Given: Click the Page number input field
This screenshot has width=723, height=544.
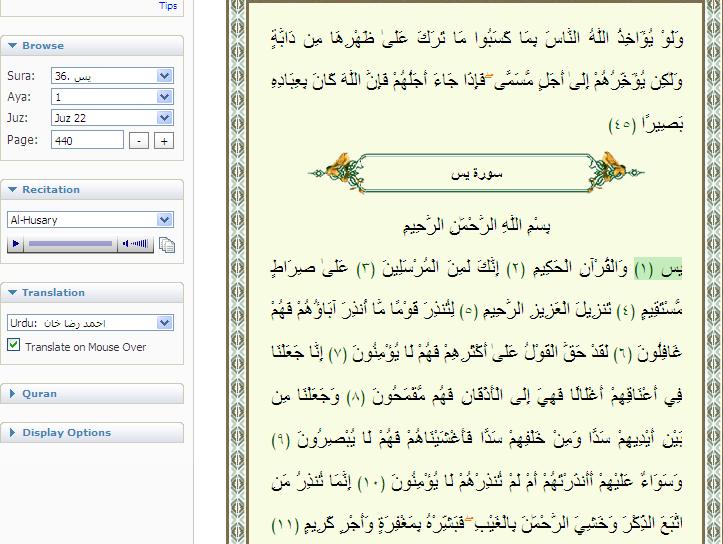Looking at the screenshot, I should coord(88,141).
